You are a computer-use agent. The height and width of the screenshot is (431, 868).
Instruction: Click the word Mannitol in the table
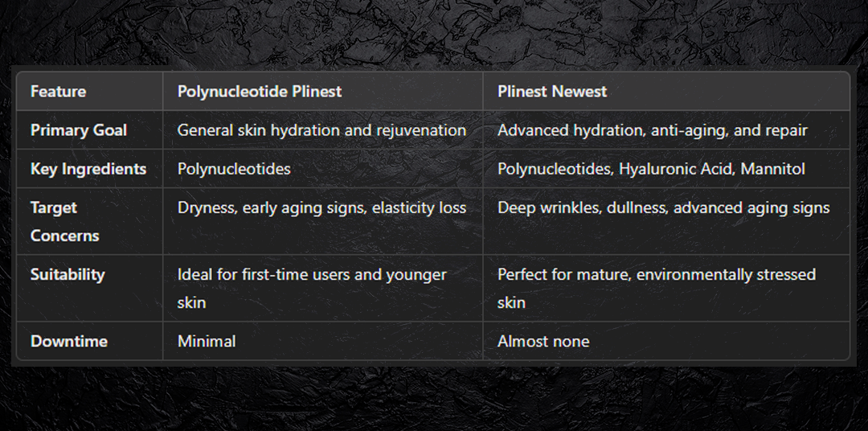click(x=773, y=169)
